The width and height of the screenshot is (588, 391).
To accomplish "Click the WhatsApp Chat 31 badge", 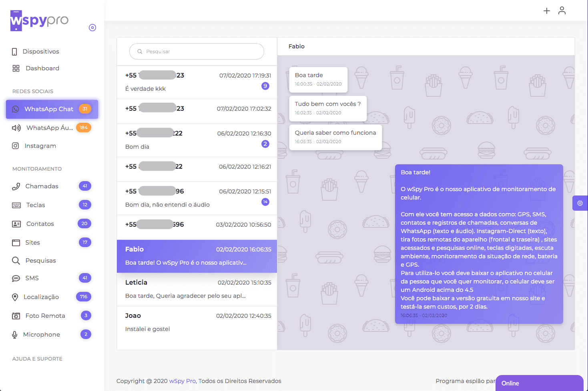I will 85,109.
